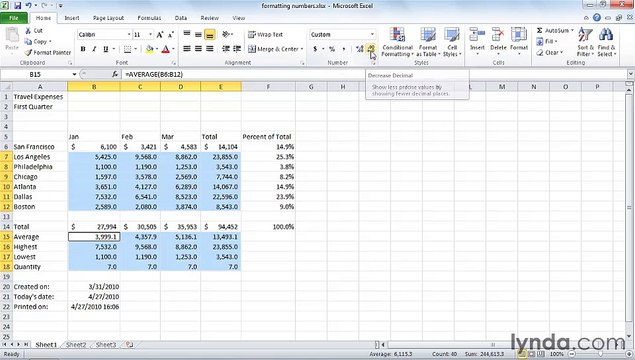635x360 pixels.
Task: Click the Format cells icon in Cells group
Action: point(519,34)
